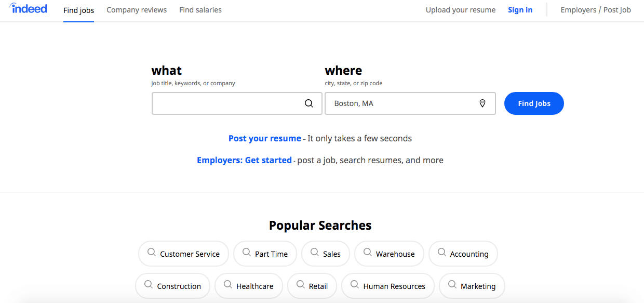Click the magnifier icon in the what field
This screenshot has height=303, width=644.
click(x=309, y=103)
